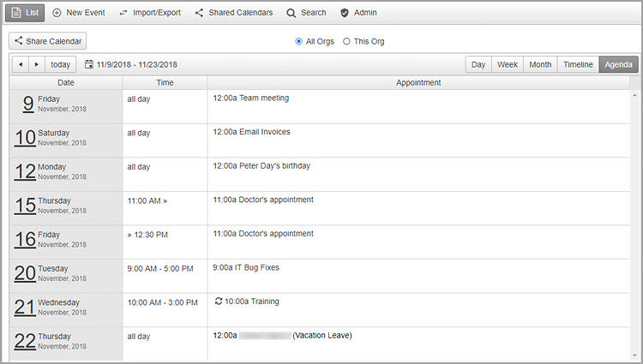Click the calendar date-range icon
This screenshot has height=364, width=643.
tap(88, 64)
